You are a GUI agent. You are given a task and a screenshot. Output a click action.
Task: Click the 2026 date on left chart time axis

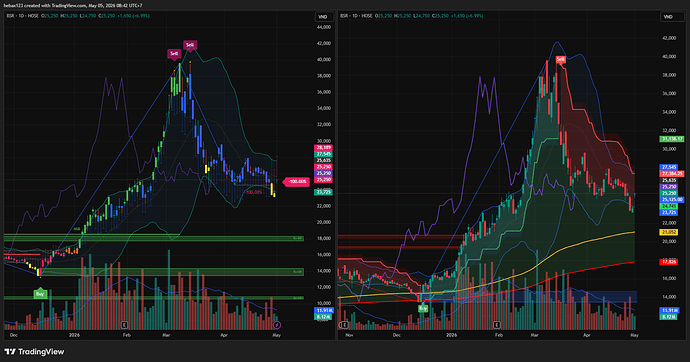(x=74, y=335)
